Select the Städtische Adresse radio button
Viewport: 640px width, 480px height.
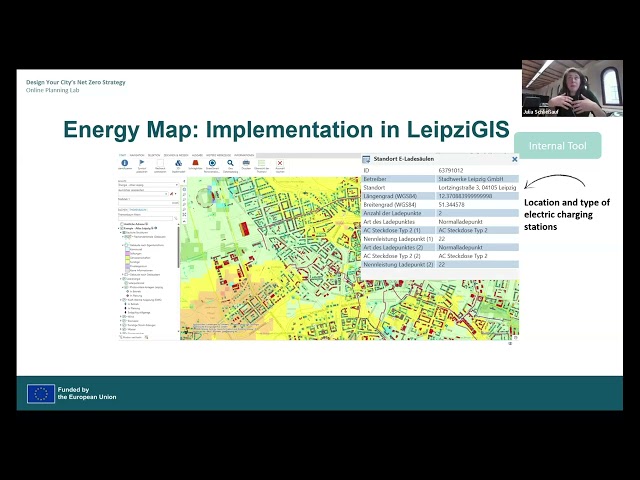click(122, 224)
